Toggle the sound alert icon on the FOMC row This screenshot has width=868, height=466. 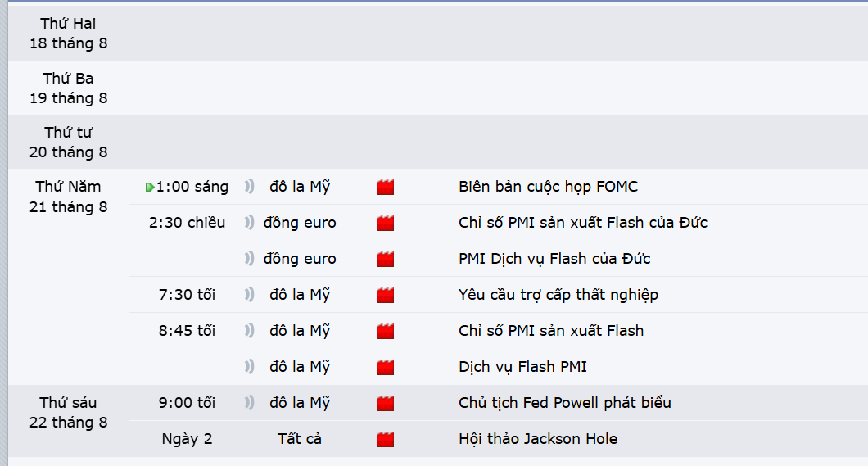click(x=250, y=187)
